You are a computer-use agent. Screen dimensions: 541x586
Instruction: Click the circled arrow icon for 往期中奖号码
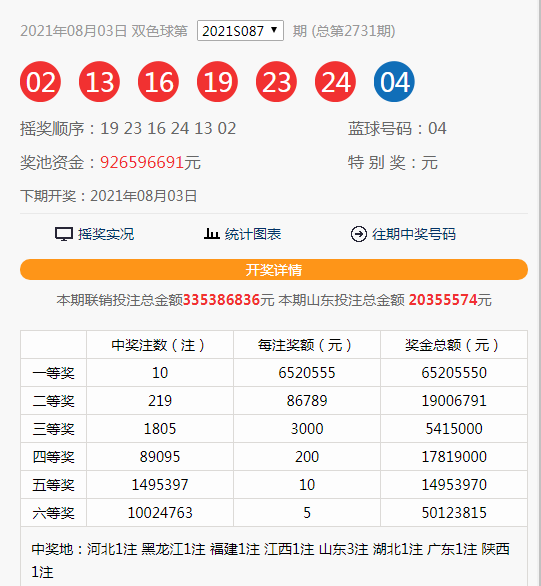359,234
